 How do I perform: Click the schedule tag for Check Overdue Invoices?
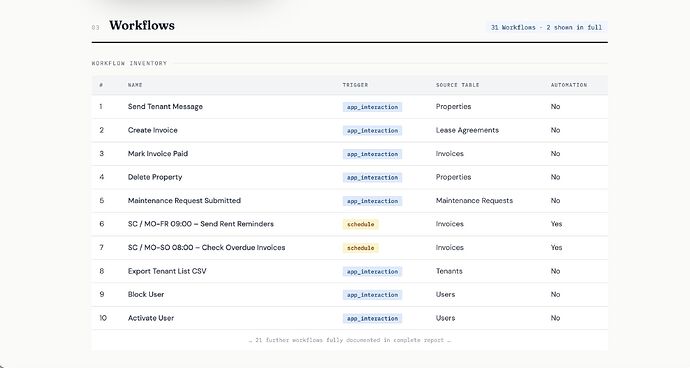tap(360, 248)
